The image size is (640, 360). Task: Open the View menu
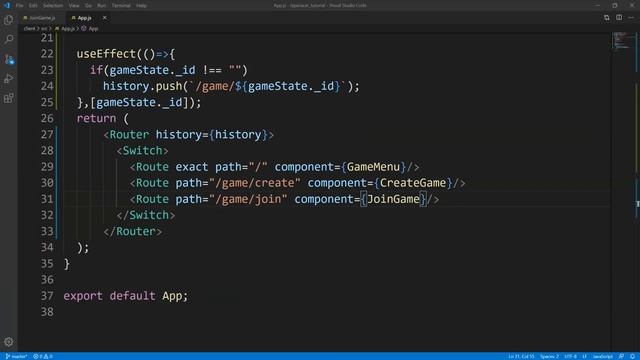[74, 6]
